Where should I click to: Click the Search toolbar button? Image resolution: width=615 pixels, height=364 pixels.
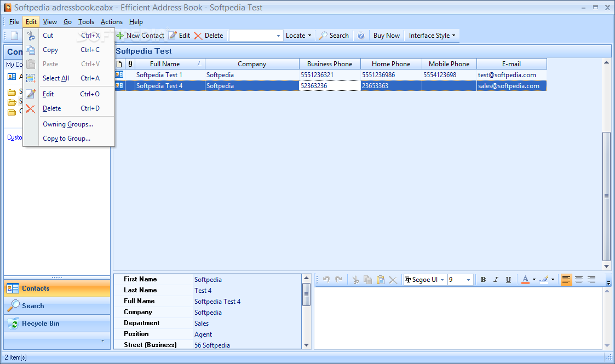coord(334,36)
